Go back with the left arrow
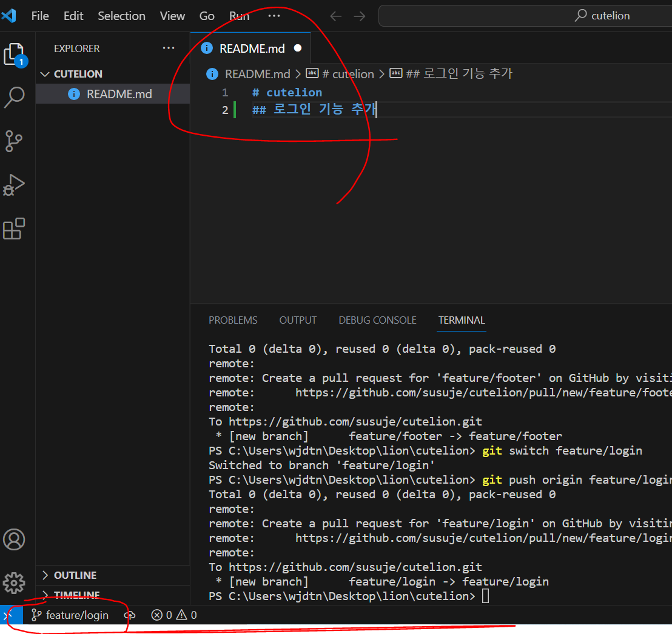 tap(335, 16)
